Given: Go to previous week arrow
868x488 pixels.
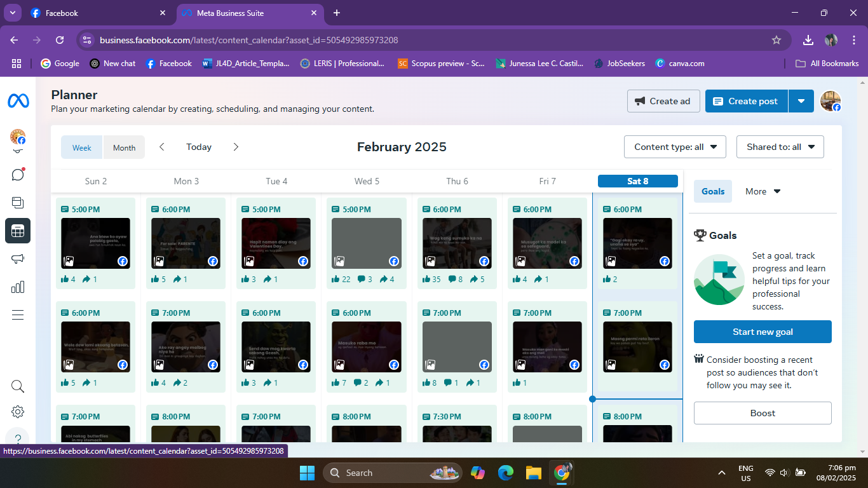Looking at the screenshot, I should 162,147.
